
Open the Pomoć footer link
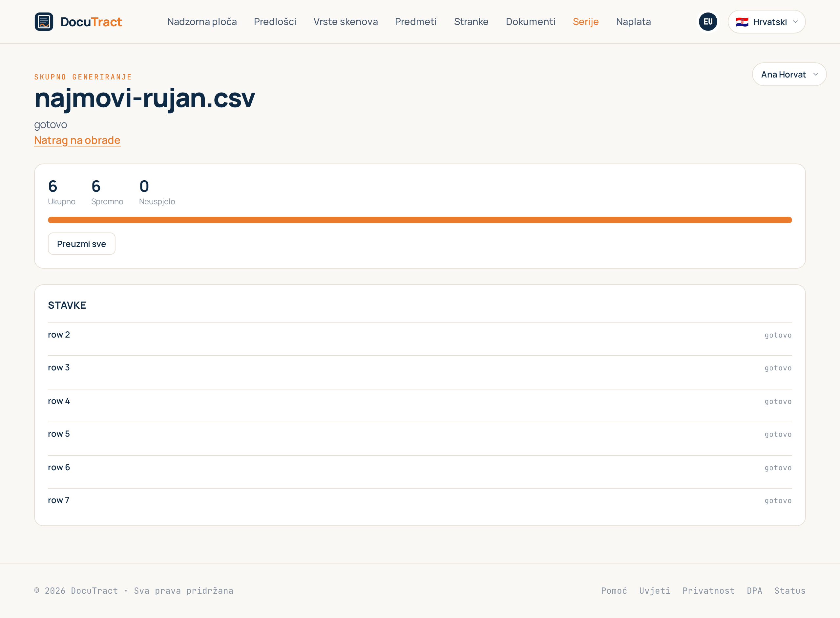click(x=614, y=591)
